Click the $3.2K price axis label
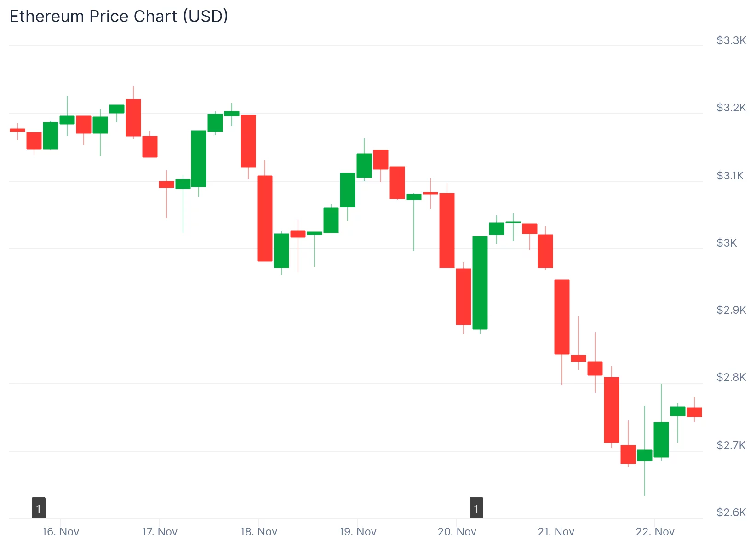Screen dimensions: 756x552 (x=731, y=108)
